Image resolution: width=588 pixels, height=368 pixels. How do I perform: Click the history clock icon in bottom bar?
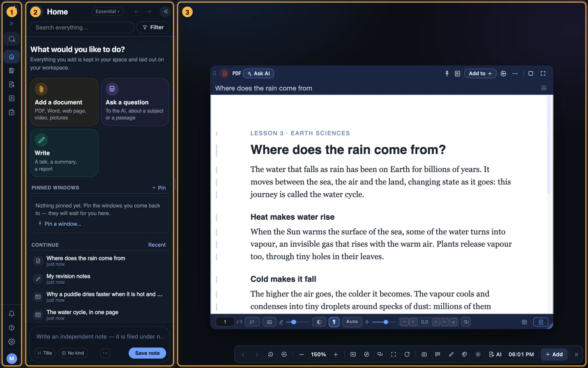(270, 354)
